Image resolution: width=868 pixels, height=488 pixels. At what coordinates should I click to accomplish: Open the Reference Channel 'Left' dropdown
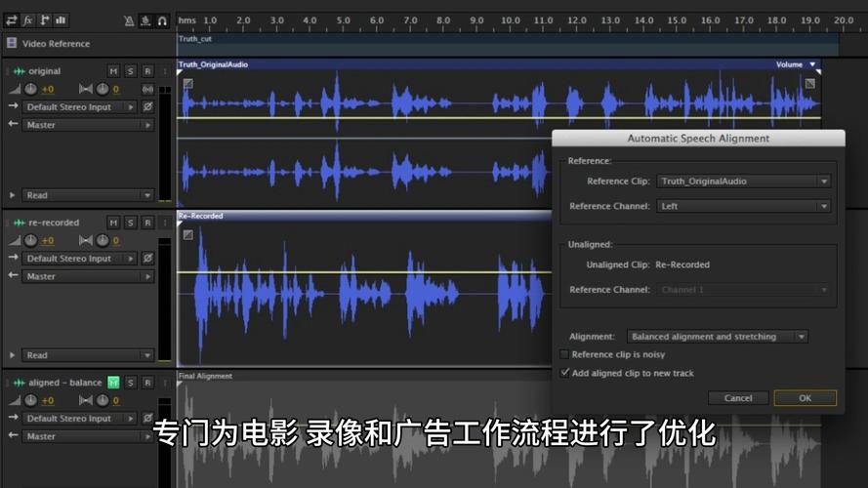744,206
